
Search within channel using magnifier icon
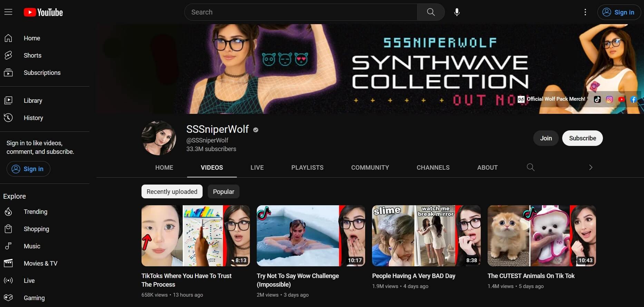[x=530, y=167]
